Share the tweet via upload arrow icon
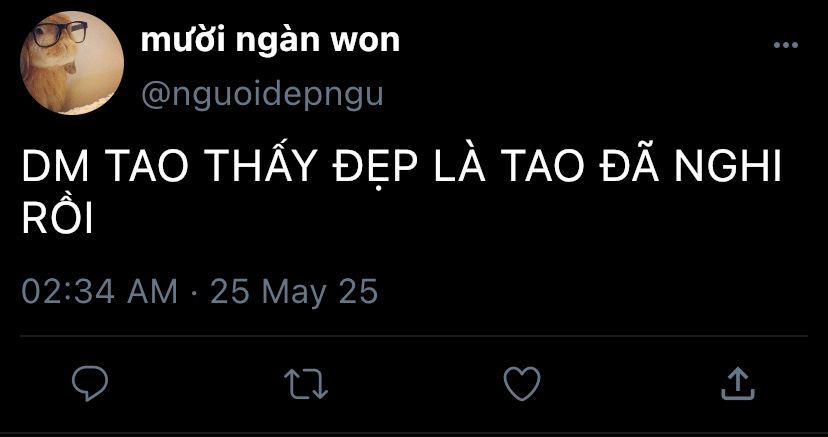 (x=738, y=384)
